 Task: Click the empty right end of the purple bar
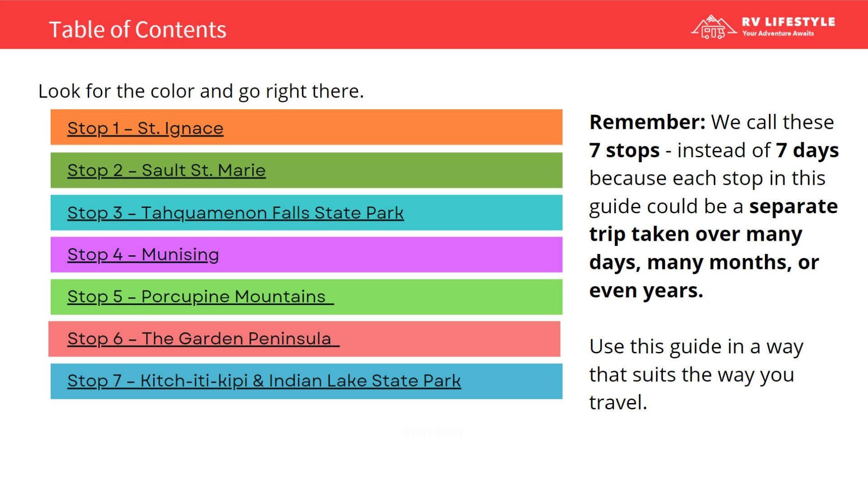(x=497, y=254)
